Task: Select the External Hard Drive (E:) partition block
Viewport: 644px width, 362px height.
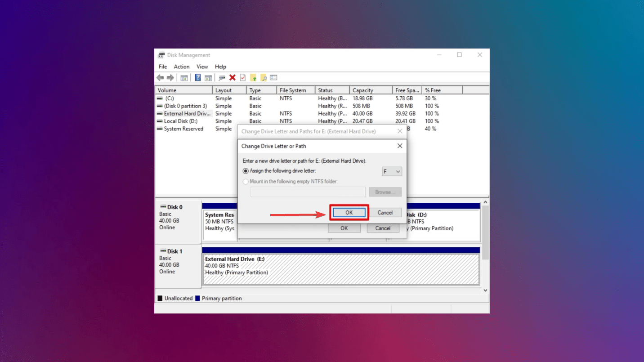Action: point(341,269)
